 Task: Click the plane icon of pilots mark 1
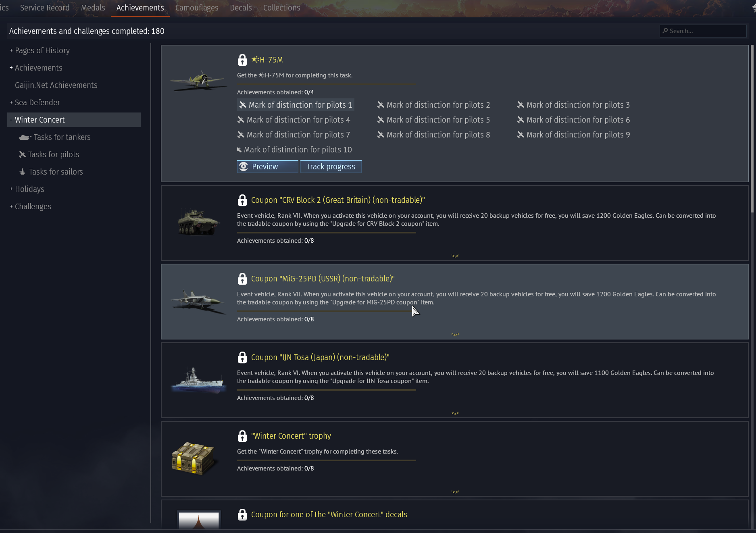coord(243,105)
